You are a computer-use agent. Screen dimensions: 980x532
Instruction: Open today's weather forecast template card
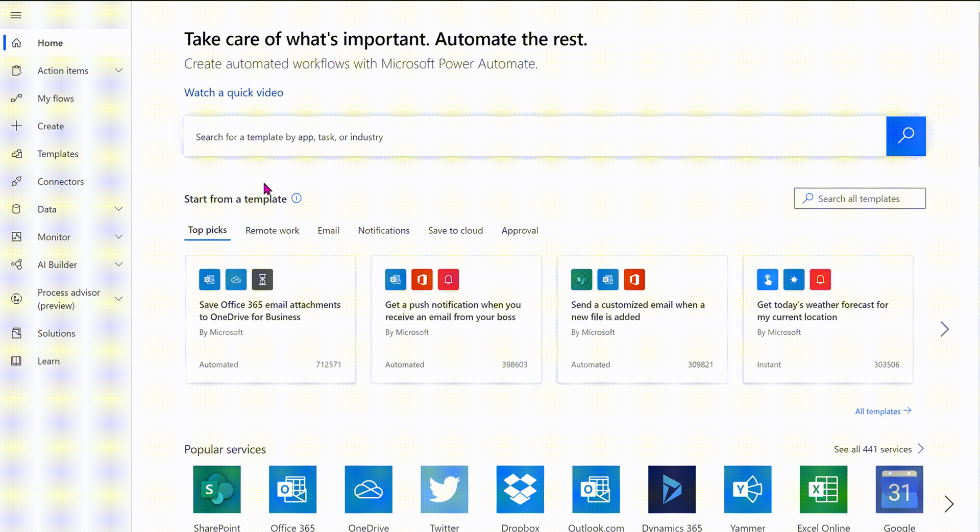828,319
